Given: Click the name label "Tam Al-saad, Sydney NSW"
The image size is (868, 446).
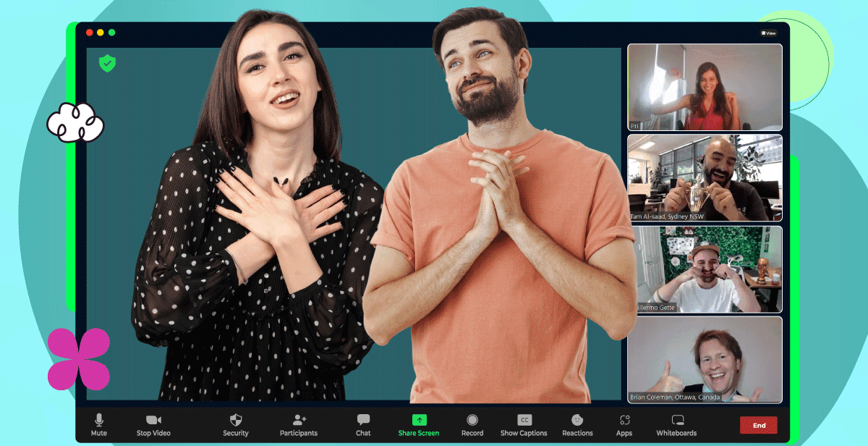Looking at the screenshot, I should (667, 216).
